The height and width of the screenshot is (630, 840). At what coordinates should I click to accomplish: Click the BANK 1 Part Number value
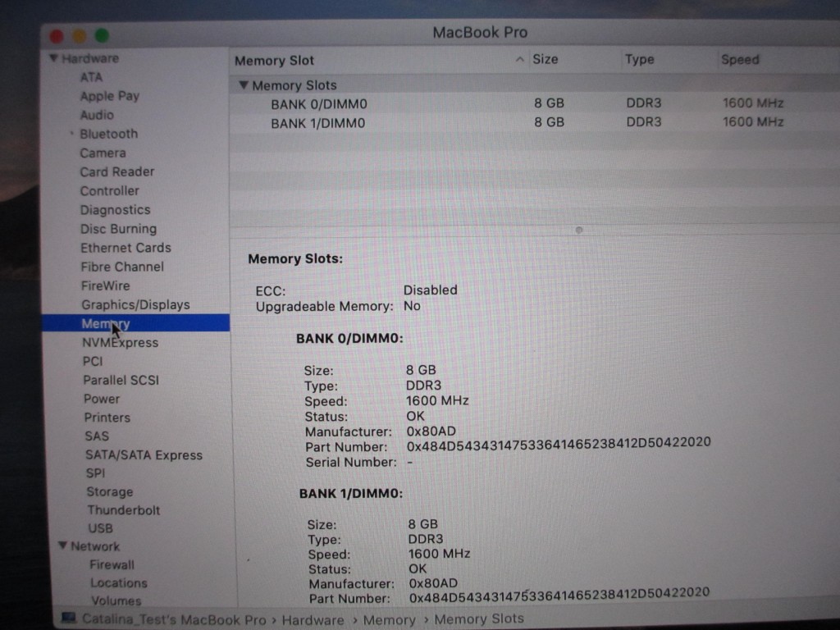click(x=559, y=596)
